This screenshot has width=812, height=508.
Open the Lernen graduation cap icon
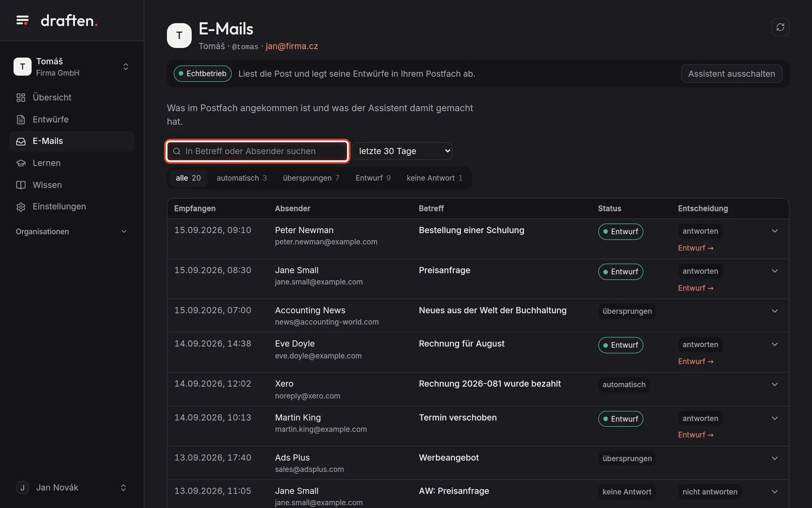(x=21, y=163)
